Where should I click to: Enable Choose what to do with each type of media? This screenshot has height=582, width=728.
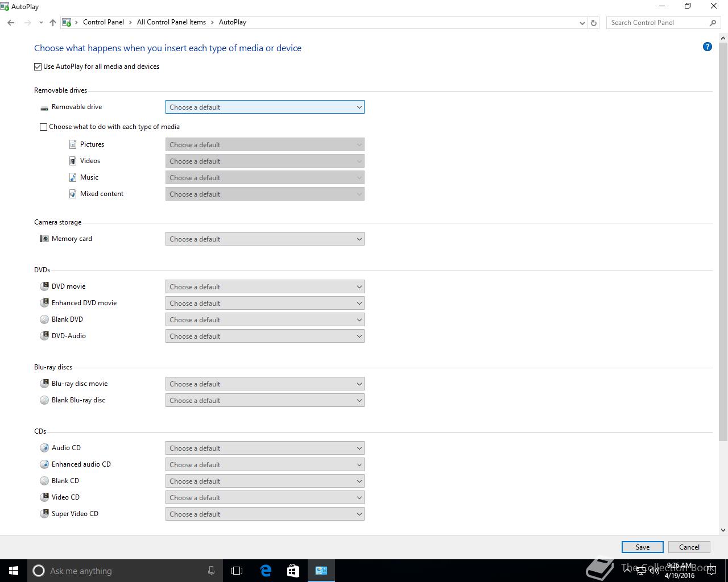pos(43,127)
